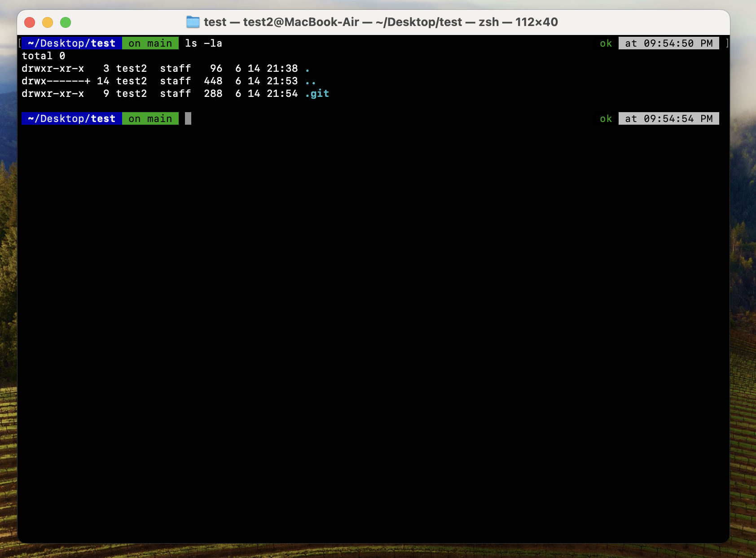The image size is (756, 558).
Task: Click the second '~/Desktop/test' prompt segment
Action: pyautogui.click(x=72, y=119)
